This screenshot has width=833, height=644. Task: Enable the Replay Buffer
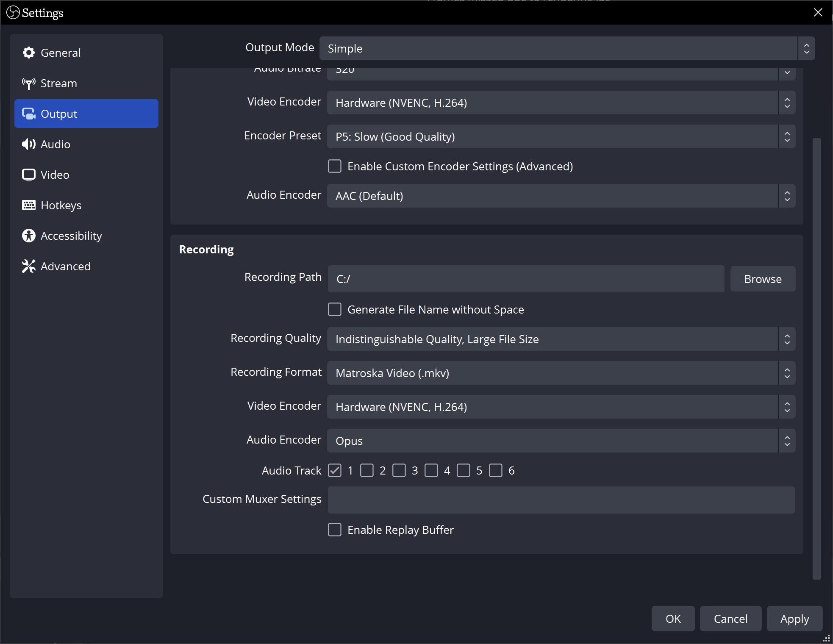pos(334,530)
